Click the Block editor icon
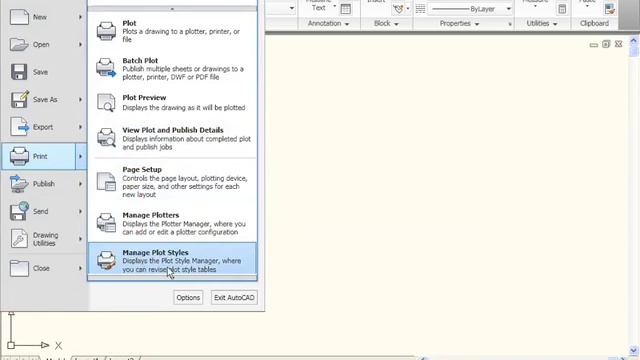Viewport: 640px width, 360px height. click(x=398, y=9)
